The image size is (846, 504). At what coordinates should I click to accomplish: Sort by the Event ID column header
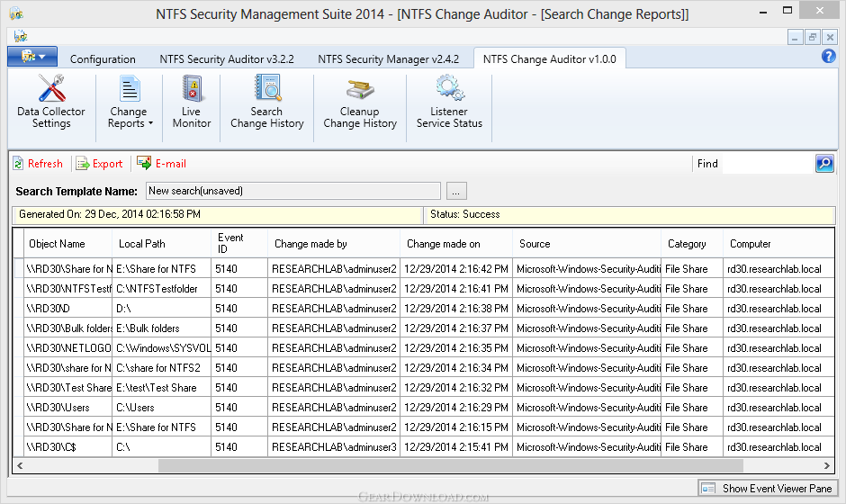(239, 243)
